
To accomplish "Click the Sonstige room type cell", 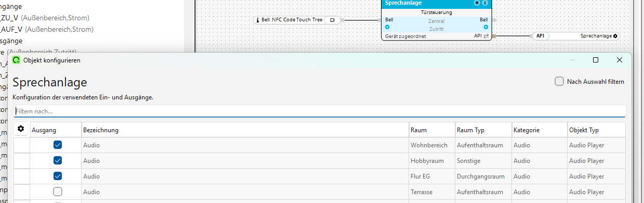I will 483,161.
